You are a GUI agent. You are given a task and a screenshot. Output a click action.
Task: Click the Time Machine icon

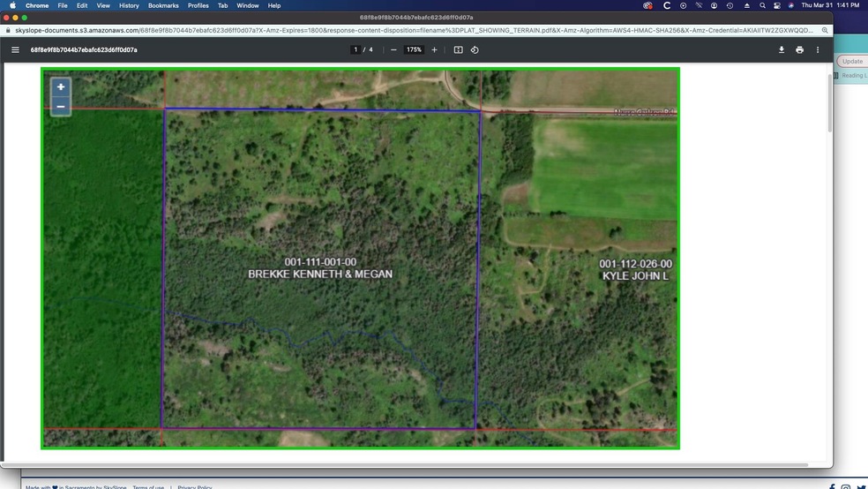730,5
